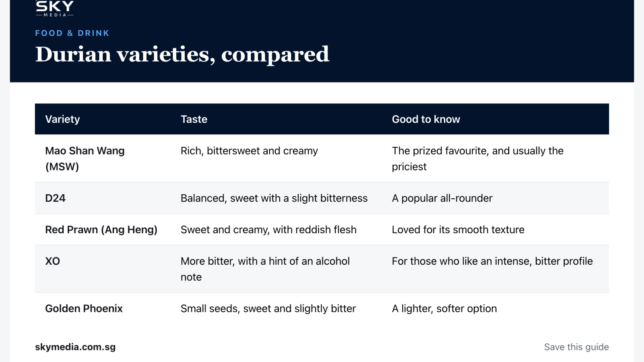
Task: Click A popular all-rounder text
Action: click(442, 198)
